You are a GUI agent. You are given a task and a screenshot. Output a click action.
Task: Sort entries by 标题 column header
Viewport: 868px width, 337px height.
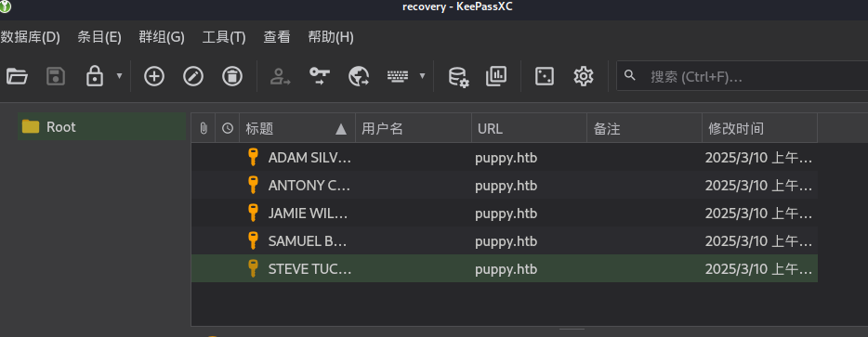[297, 128]
